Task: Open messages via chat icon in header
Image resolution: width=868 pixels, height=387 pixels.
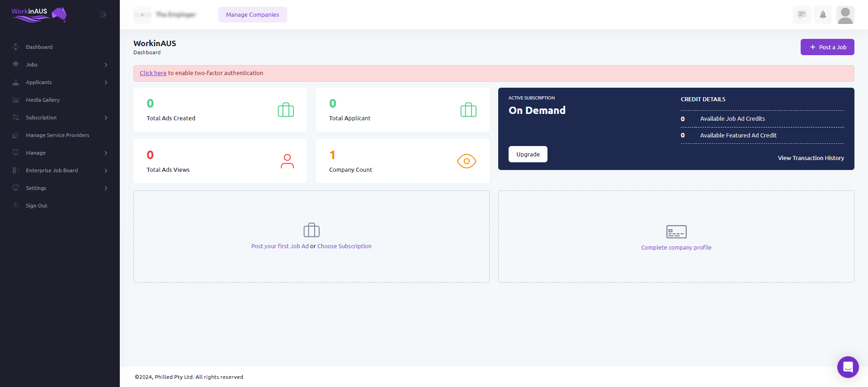Action: pos(802,14)
